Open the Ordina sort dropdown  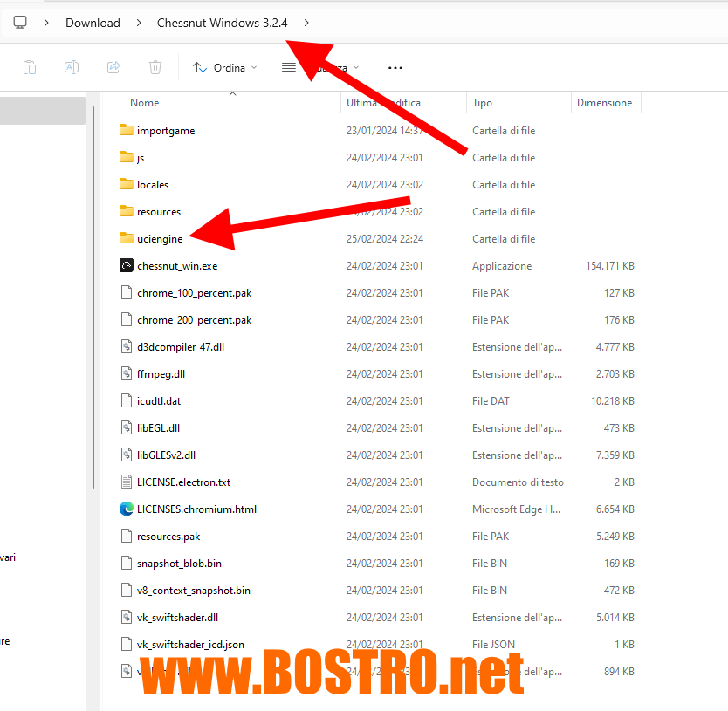(x=224, y=68)
